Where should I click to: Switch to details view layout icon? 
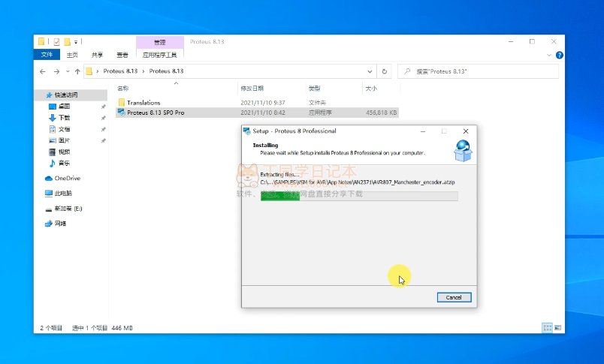tap(547, 328)
